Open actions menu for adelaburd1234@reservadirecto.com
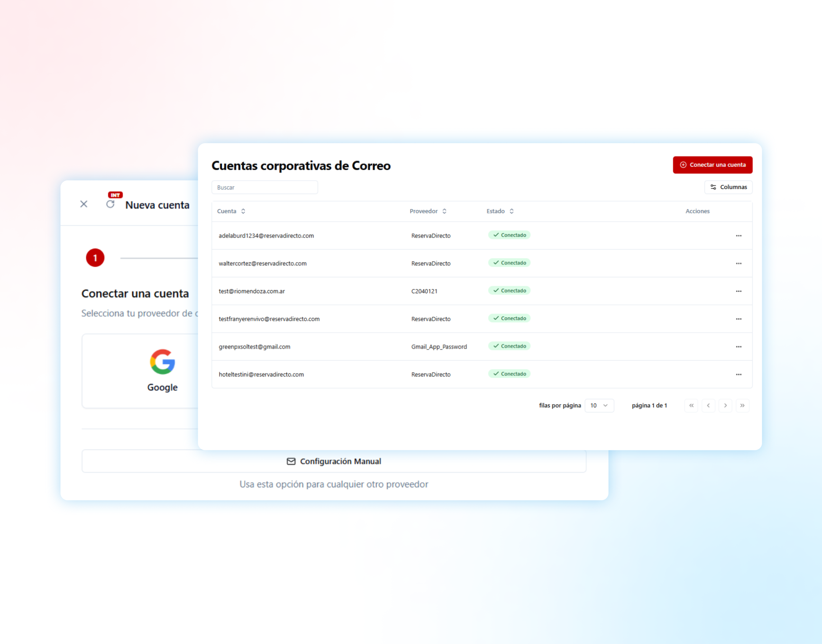 click(x=738, y=236)
